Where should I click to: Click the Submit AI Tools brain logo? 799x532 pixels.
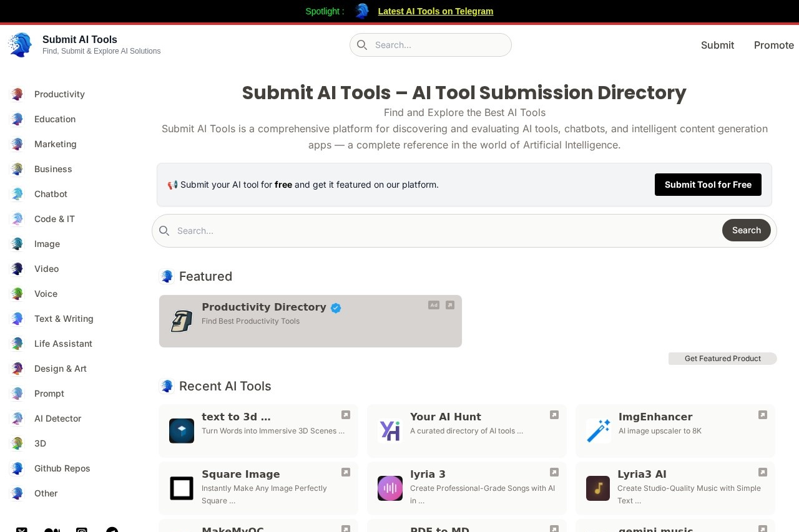[19, 44]
